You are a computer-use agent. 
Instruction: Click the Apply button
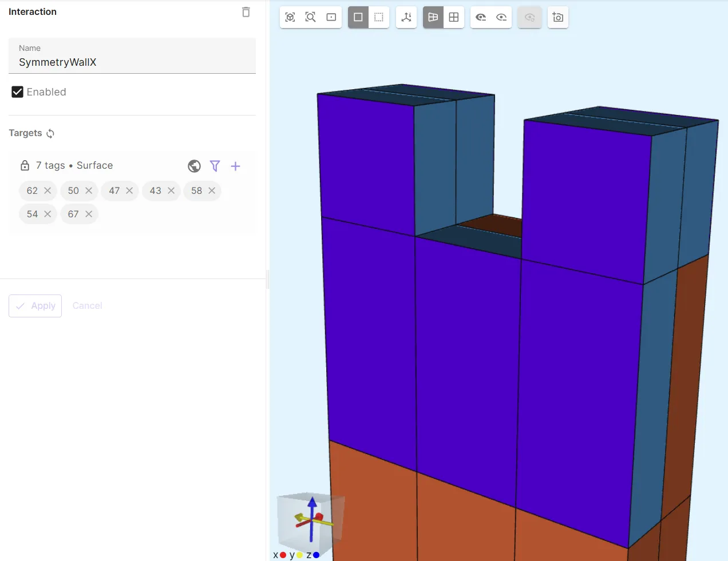(35, 306)
